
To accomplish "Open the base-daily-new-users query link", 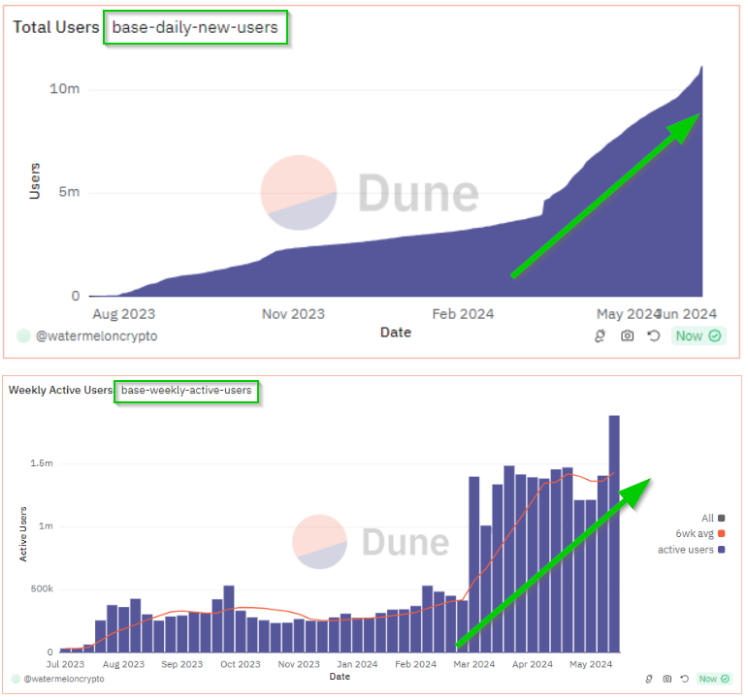I will click(x=195, y=28).
